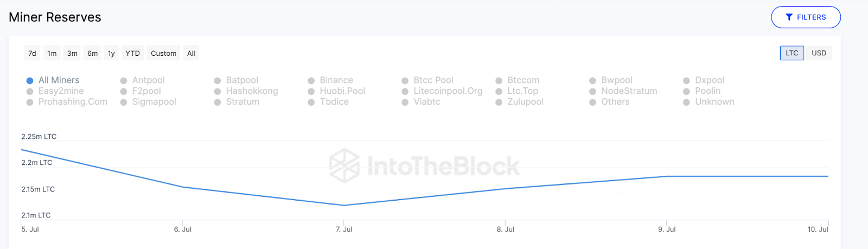Select the 1m time range
The image size is (868, 249).
coord(52,53)
